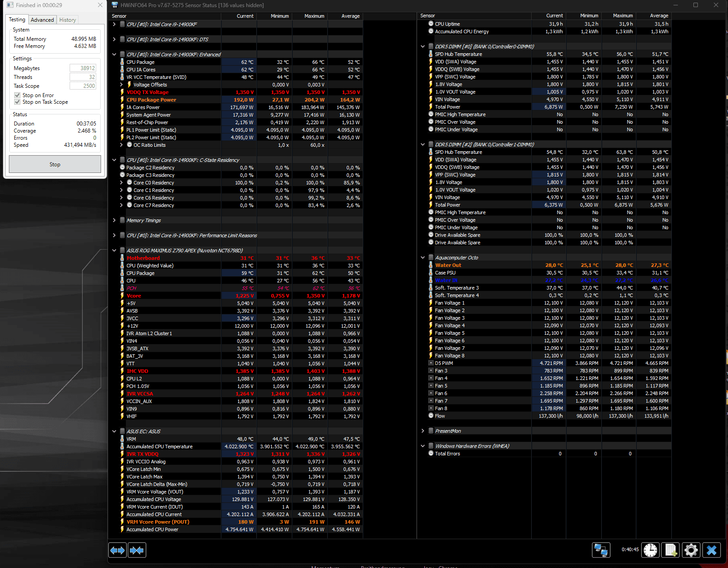Open the remote network monitors icon

[x=601, y=550]
